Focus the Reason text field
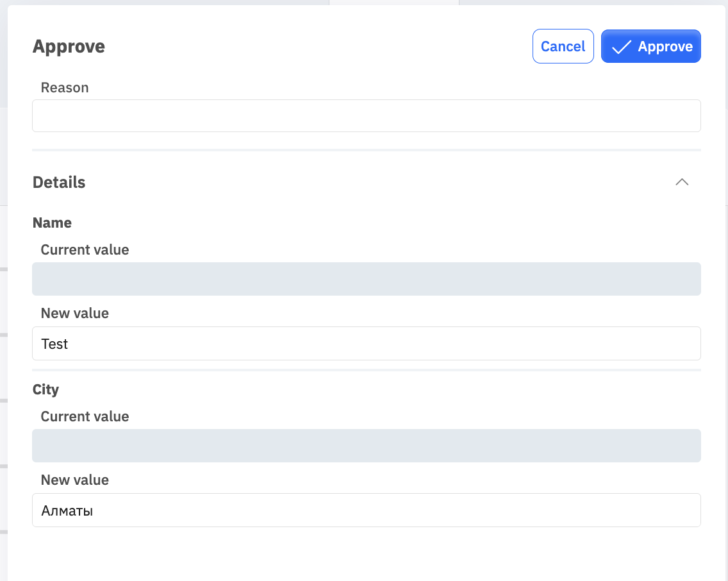728x581 pixels. coord(367,115)
